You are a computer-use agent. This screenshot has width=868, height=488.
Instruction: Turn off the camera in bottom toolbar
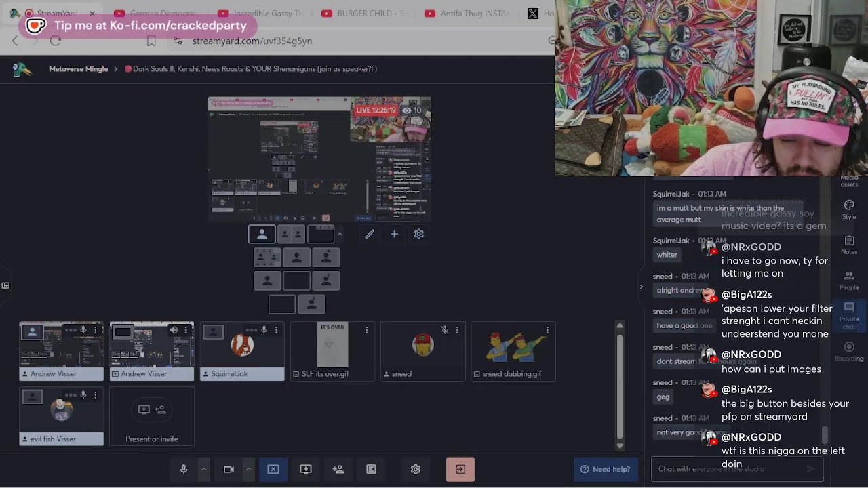pos(229,469)
